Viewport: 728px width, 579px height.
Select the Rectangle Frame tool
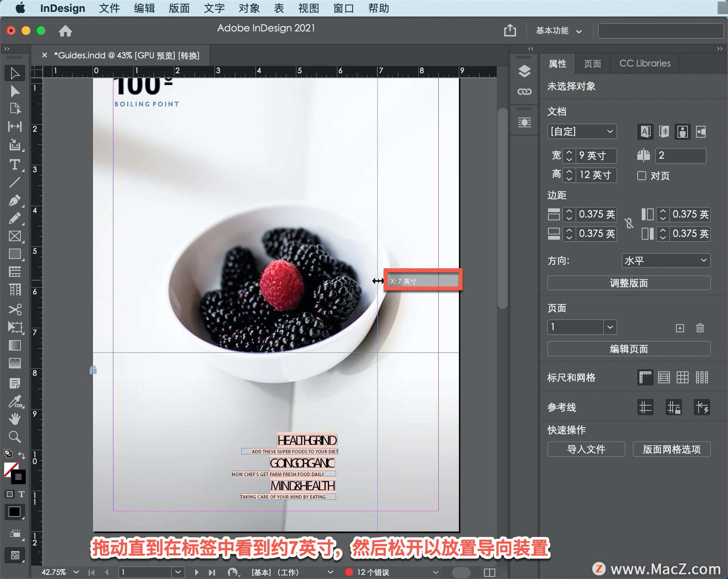pos(15,236)
